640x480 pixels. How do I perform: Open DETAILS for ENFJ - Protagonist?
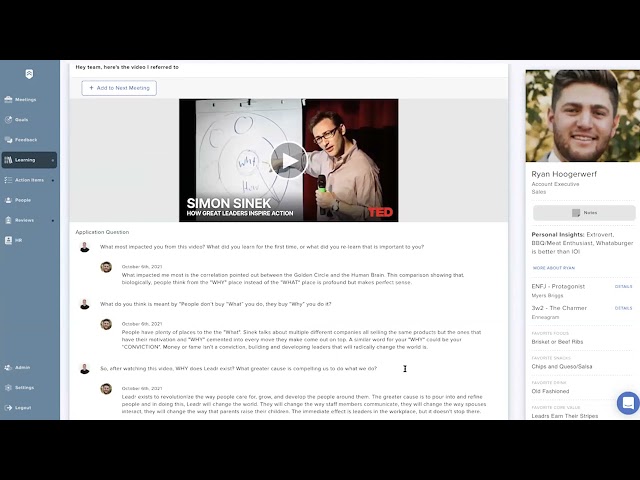[623, 287]
